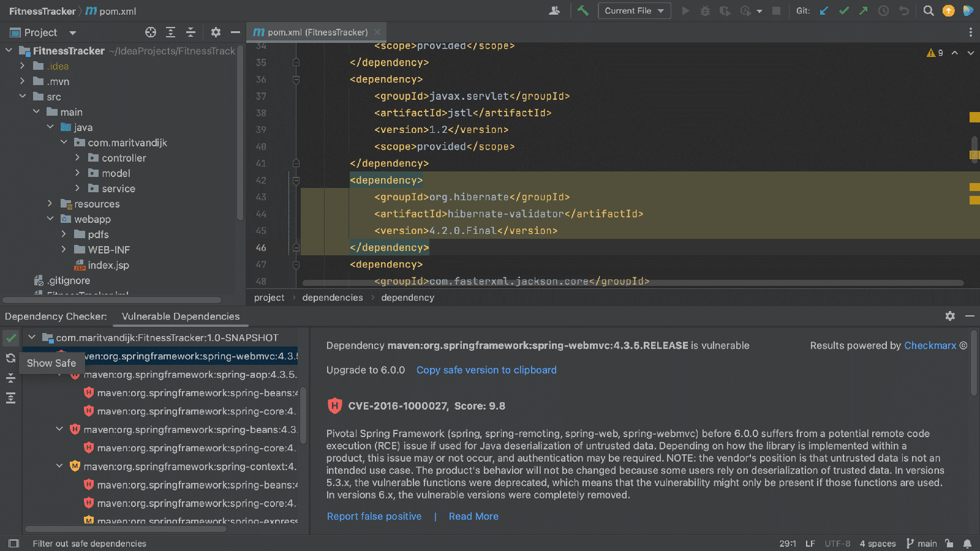Image resolution: width=980 pixels, height=551 pixels.
Task: Toggle read-only lock in status bar
Action: pos(949,543)
